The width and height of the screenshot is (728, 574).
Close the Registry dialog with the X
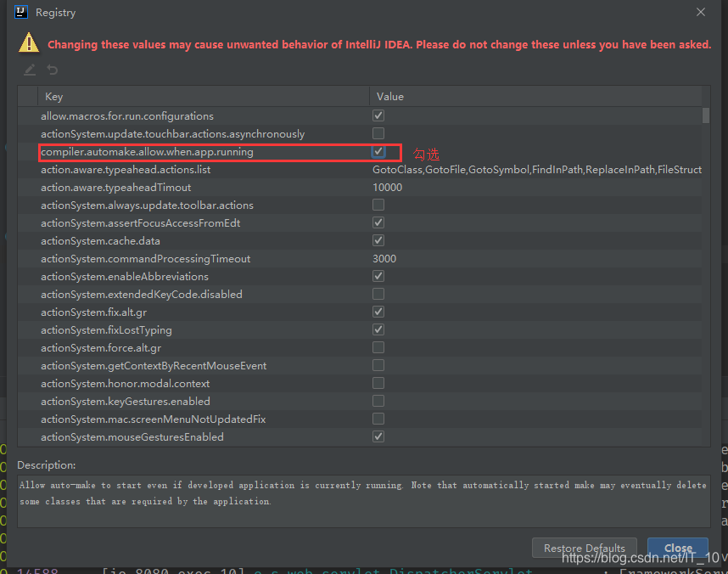[701, 12]
